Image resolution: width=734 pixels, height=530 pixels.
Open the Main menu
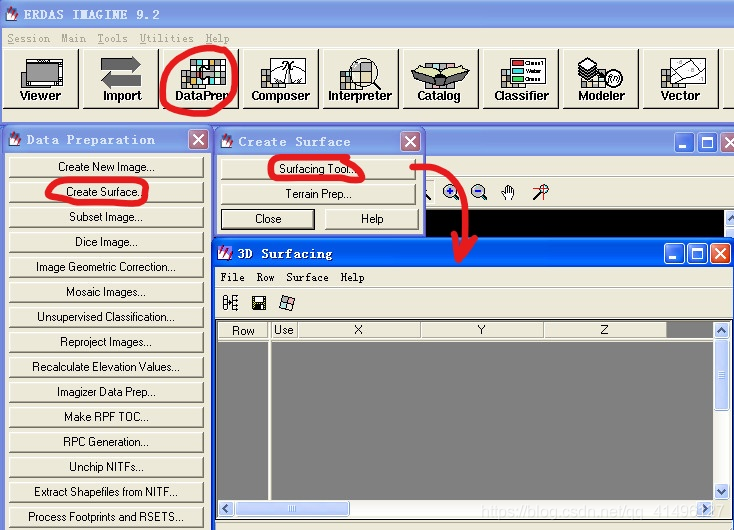73,38
